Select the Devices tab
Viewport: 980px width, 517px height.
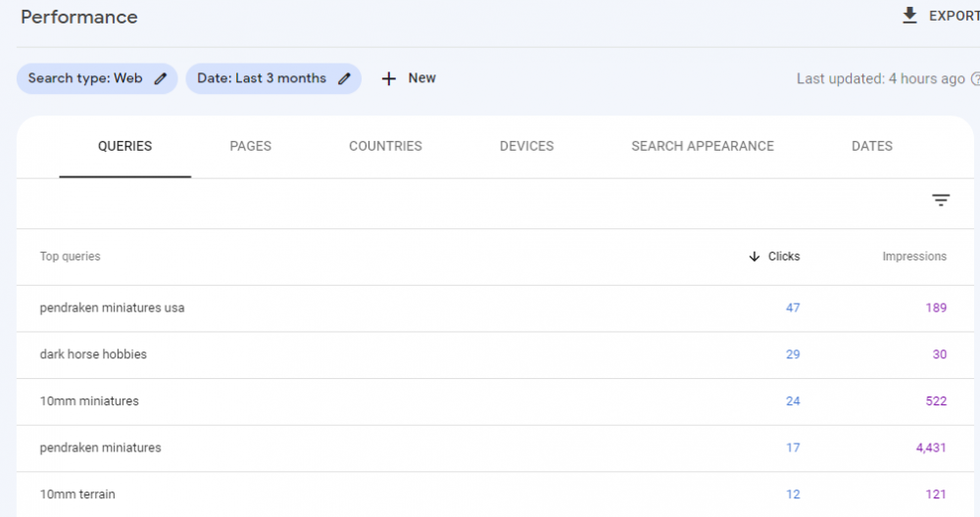coord(526,146)
